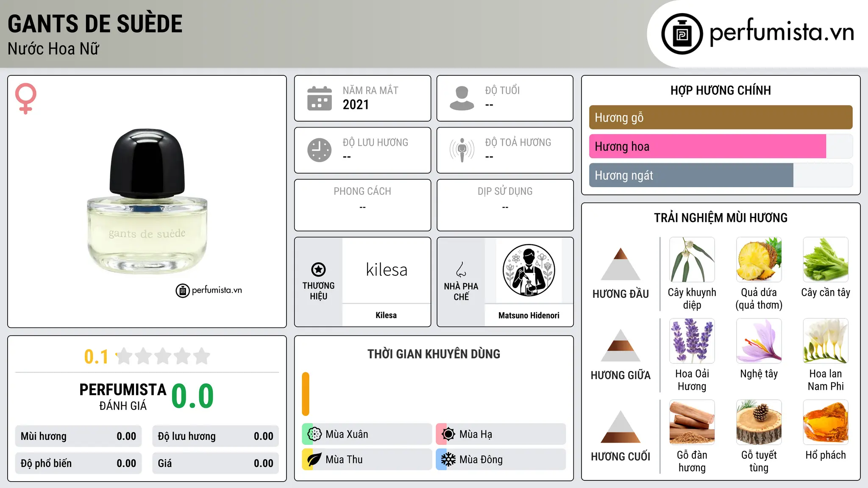Click the star badge icon above Thương hiệu
This screenshot has width=868, height=488.
click(x=319, y=269)
